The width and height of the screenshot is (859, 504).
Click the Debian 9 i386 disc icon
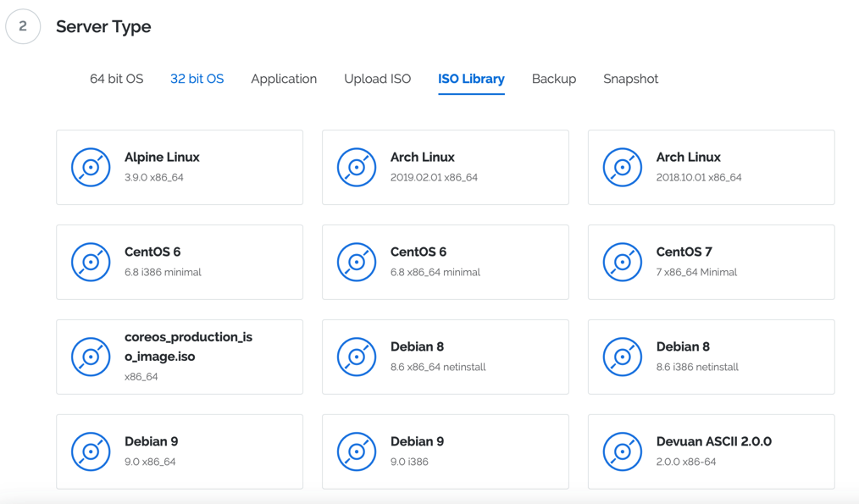357,451
